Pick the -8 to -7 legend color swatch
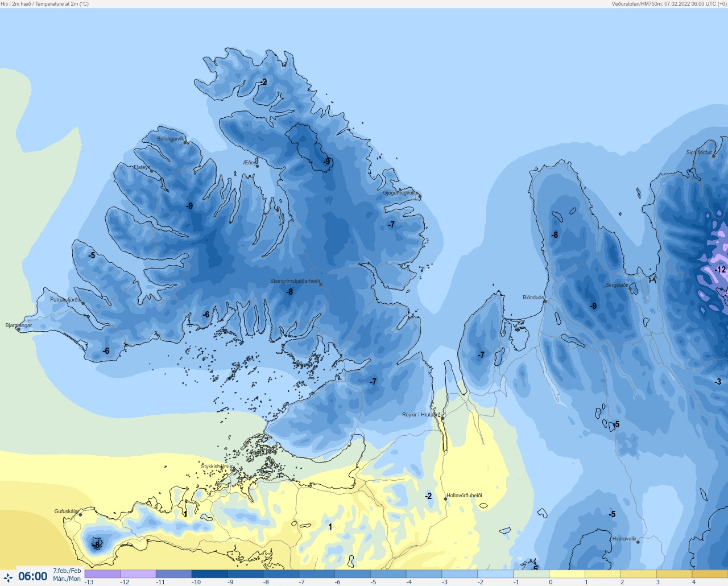Viewport: 728px width, 586px height. (x=281, y=574)
